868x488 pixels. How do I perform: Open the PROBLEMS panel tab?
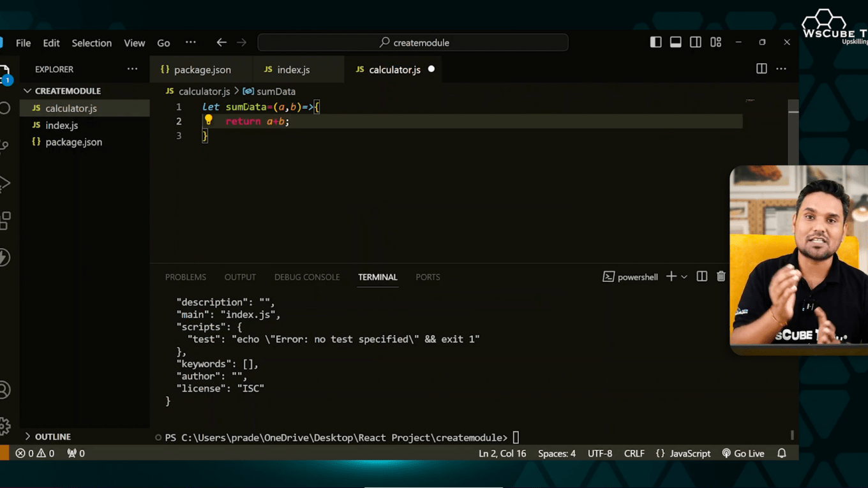186,277
